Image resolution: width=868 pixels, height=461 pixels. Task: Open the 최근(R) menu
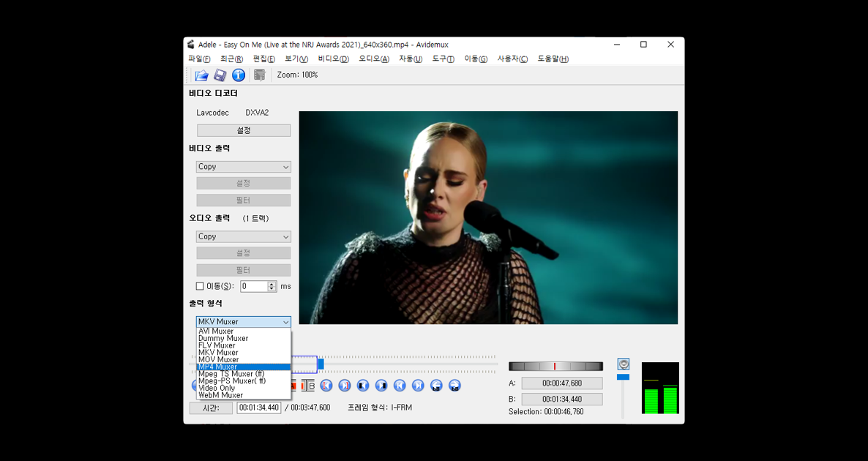[231, 59]
